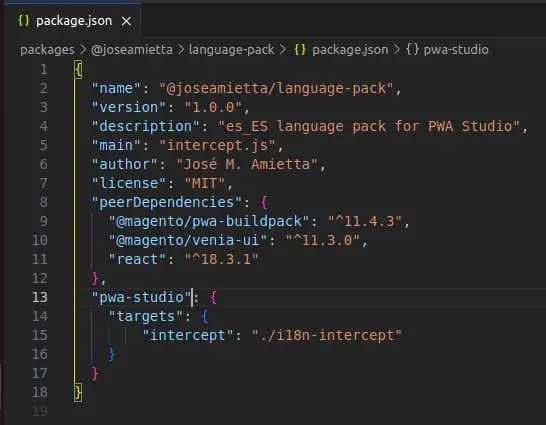Open the language-pack breadcrumb segment
The width and height of the screenshot is (546, 425).
click(x=232, y=50)
